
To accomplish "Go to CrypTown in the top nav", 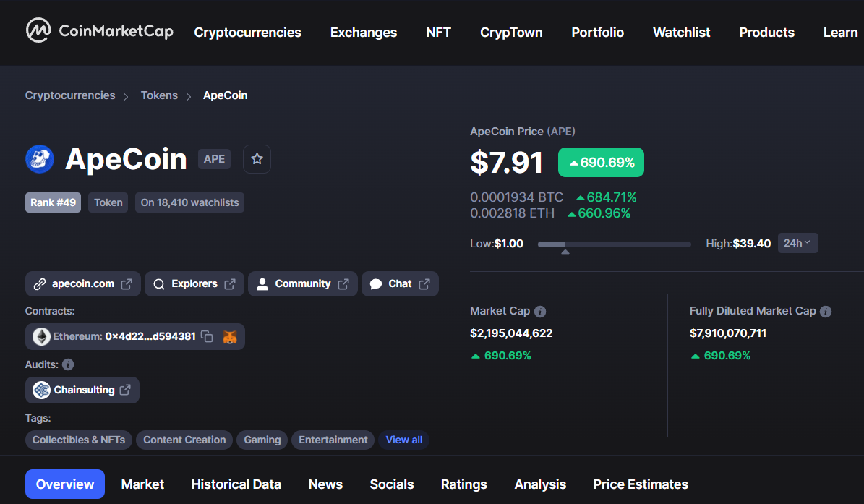I will 511,33.
